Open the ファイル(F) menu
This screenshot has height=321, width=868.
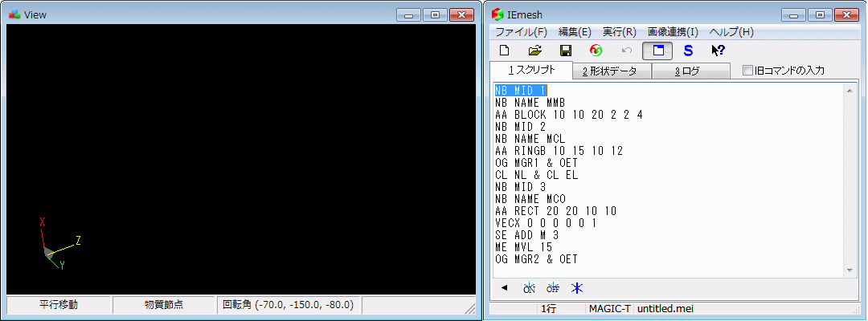click(x=520, y=32)
